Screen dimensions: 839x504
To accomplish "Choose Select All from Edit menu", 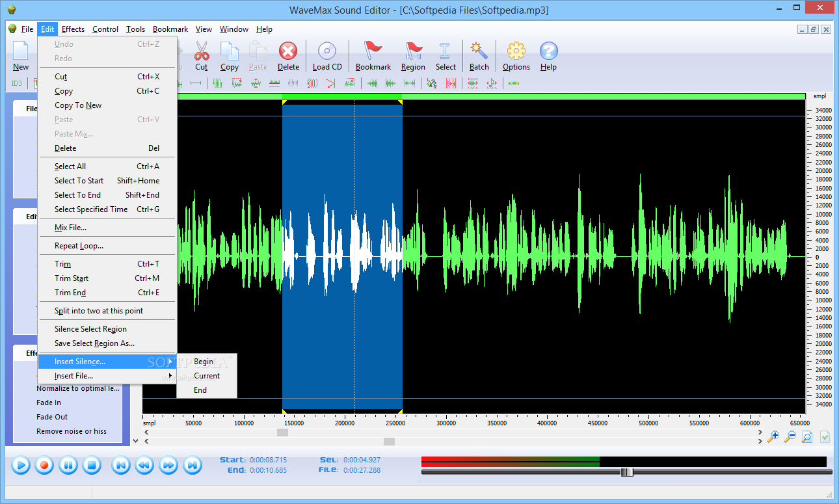I will click(x=107, y=166).
